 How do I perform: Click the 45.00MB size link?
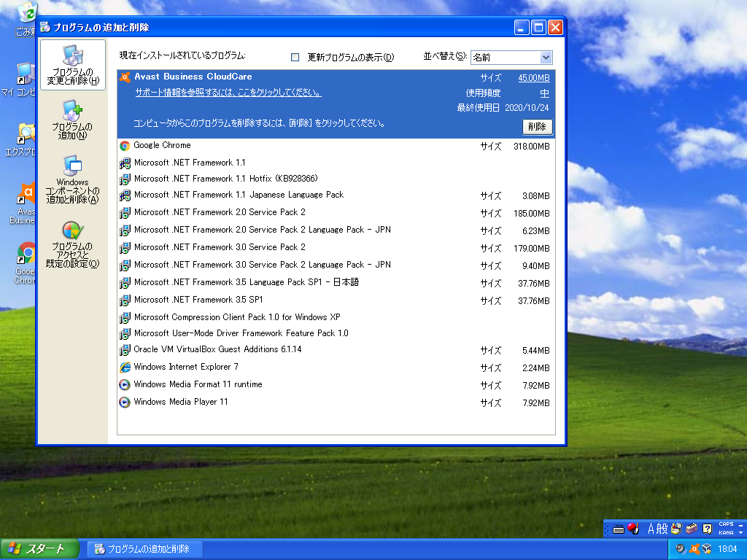[x=533, y=77]
